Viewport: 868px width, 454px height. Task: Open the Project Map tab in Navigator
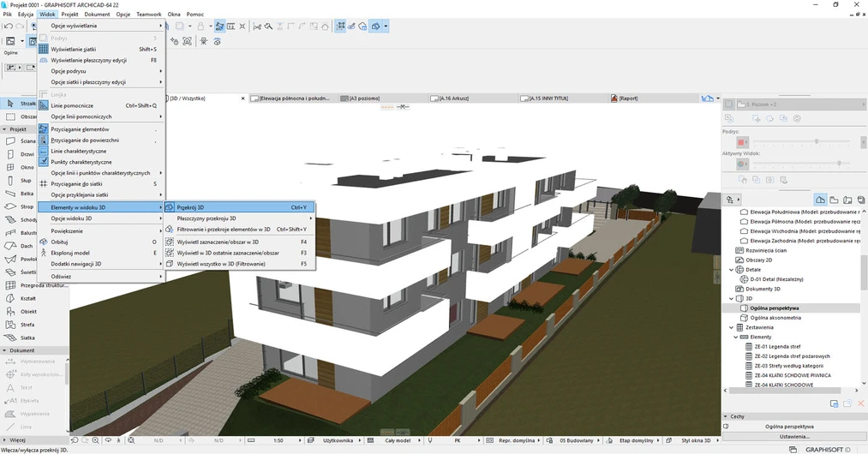pyautogui.click(x=820, y=200)
